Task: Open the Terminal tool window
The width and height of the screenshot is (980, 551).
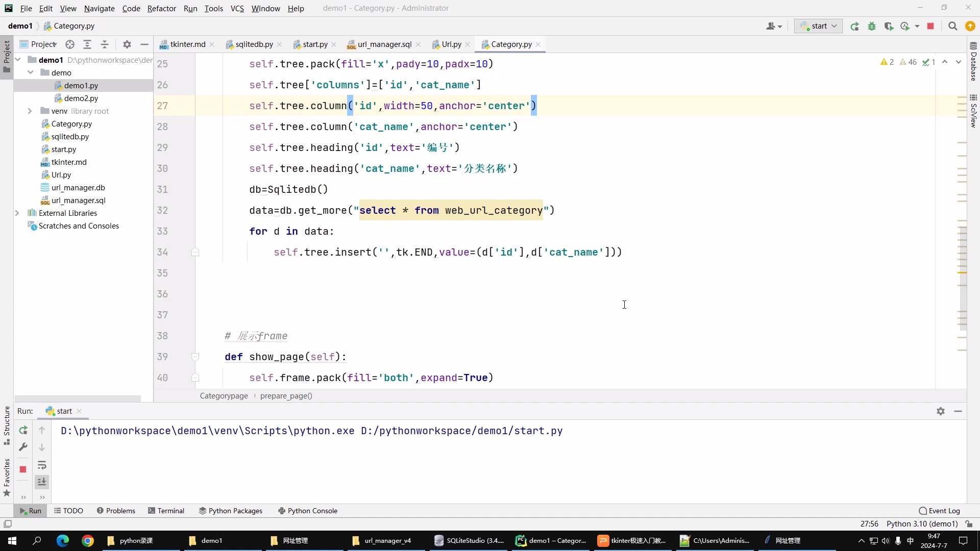Action: (x=166, y=511)
